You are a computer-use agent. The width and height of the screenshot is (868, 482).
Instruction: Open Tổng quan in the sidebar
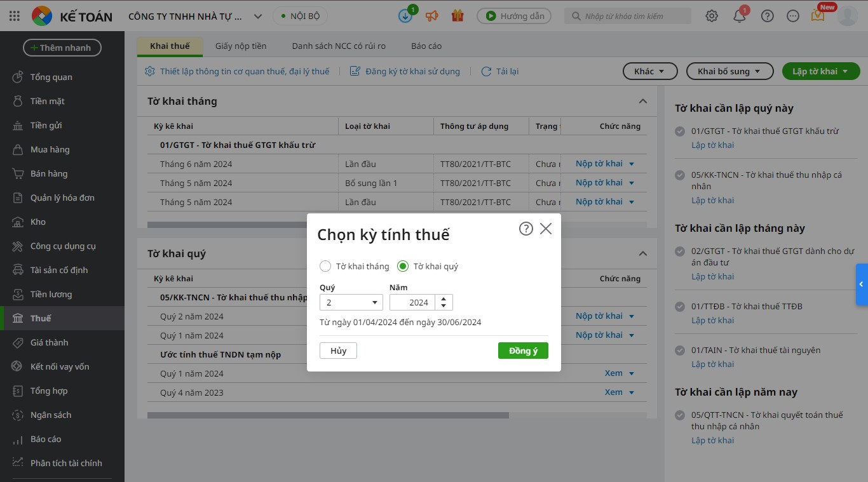click(x=62, y=77)
